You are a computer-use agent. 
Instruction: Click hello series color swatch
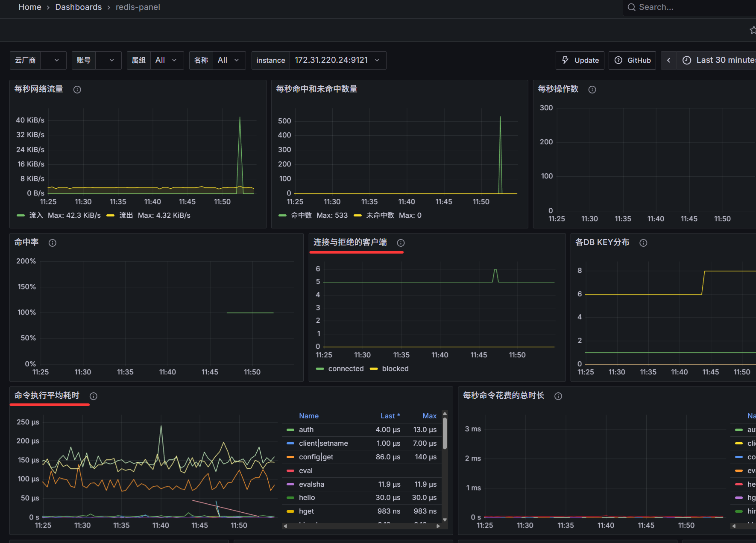click(x=290, y=498)
